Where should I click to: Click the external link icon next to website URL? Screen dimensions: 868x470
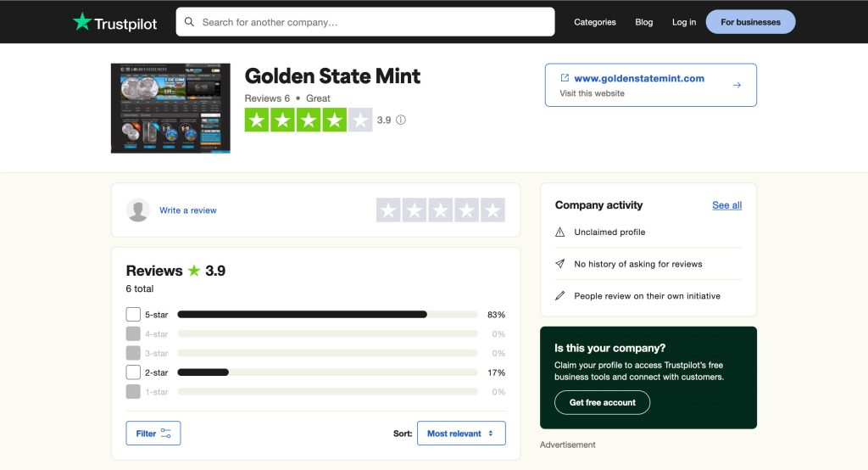[565, 78]
